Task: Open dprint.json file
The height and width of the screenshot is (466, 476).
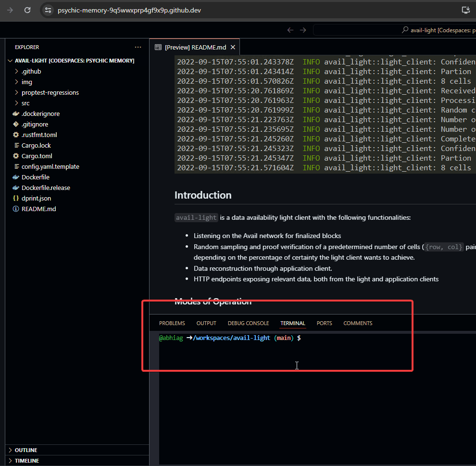Action: point(36,198)
